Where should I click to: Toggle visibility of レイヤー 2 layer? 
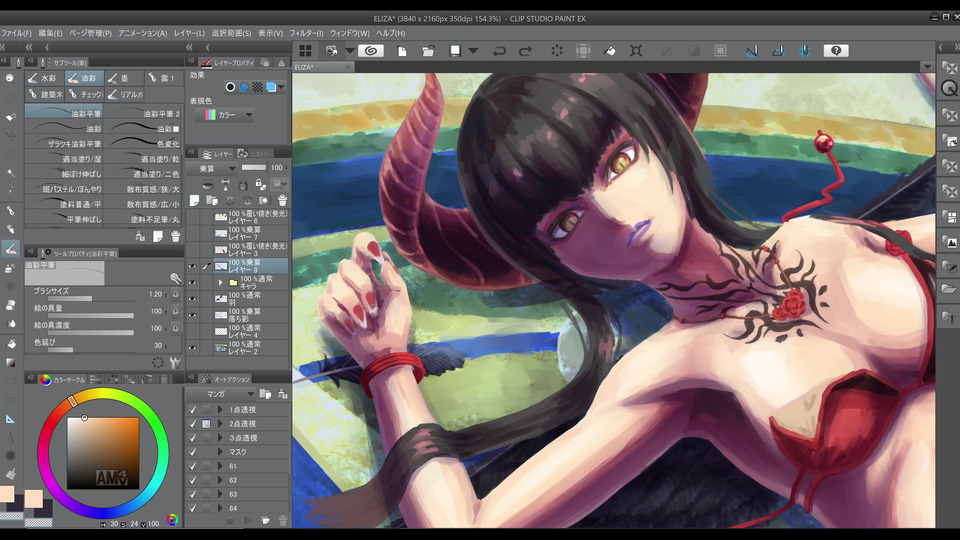(192, 348)
